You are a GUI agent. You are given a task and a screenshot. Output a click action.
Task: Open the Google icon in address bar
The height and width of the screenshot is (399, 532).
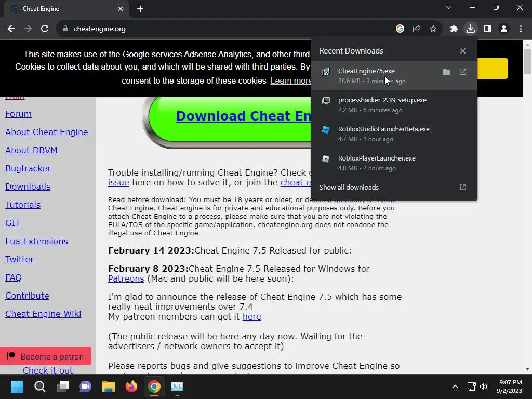coord(400,29)
